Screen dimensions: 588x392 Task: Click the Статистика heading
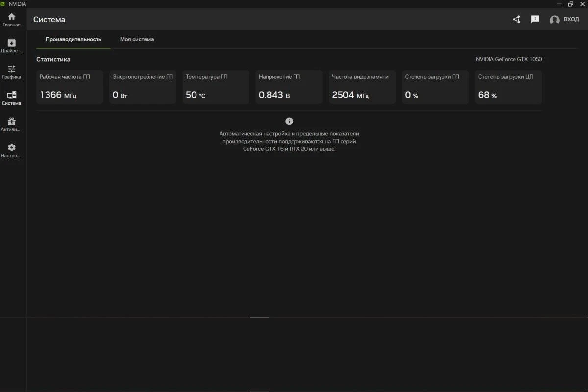coord(53,59)
